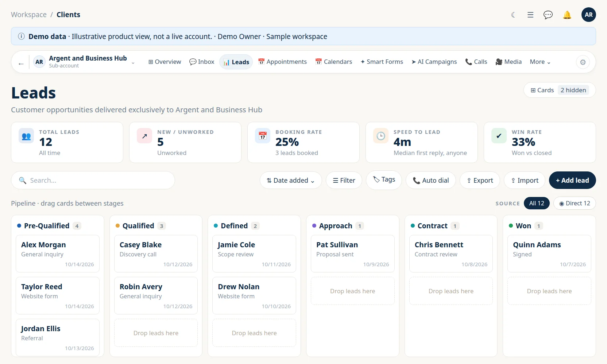The width and height of the screenshot is (607, 364).
Task: Open the chat messages icon
Action: click(548, 15)
